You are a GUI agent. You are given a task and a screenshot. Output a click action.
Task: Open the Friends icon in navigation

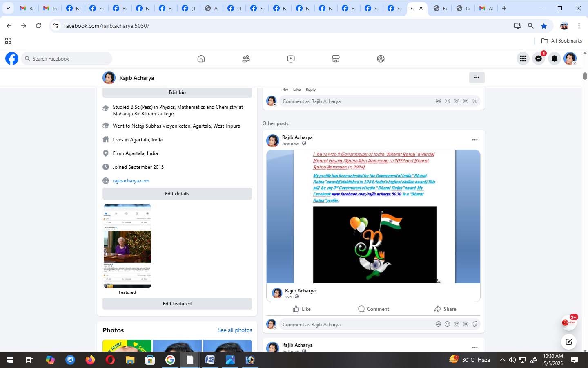click(246, 59)
